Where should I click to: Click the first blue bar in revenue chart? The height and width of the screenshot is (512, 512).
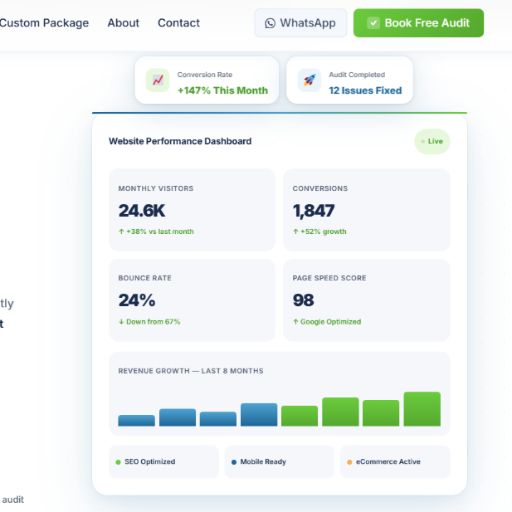[136, 420]
